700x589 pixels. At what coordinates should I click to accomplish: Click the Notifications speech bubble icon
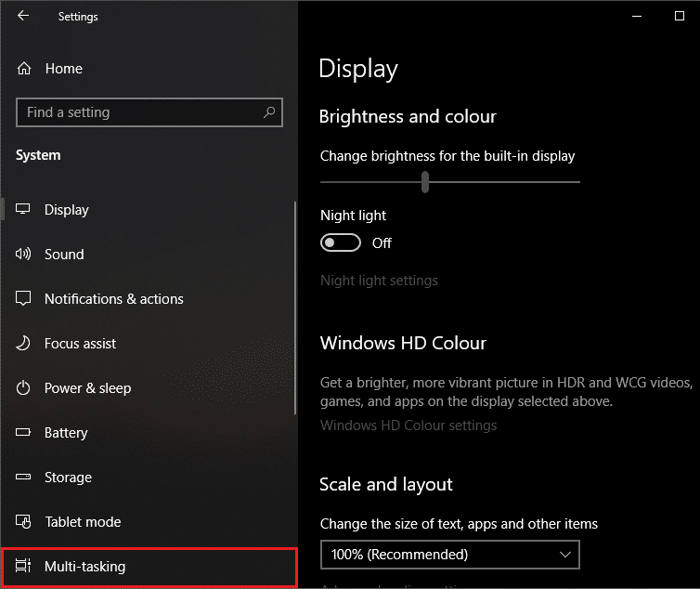tap(24, 299)
